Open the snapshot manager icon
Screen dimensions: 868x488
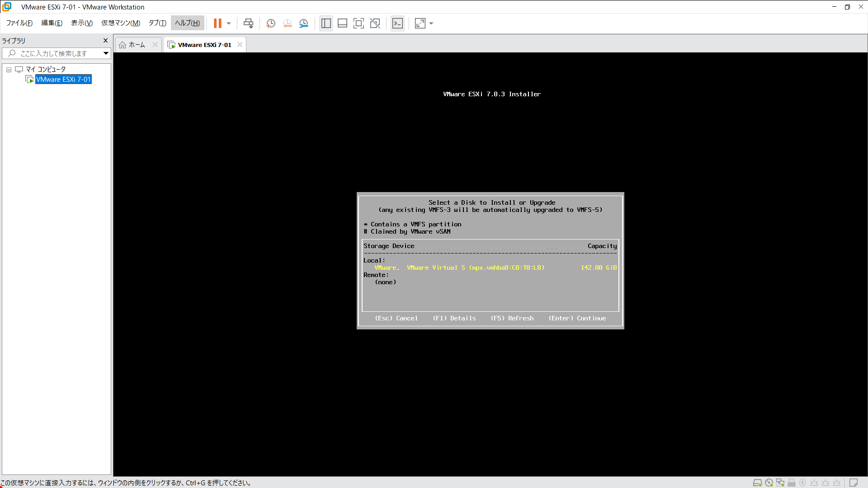tap(304, 23)
